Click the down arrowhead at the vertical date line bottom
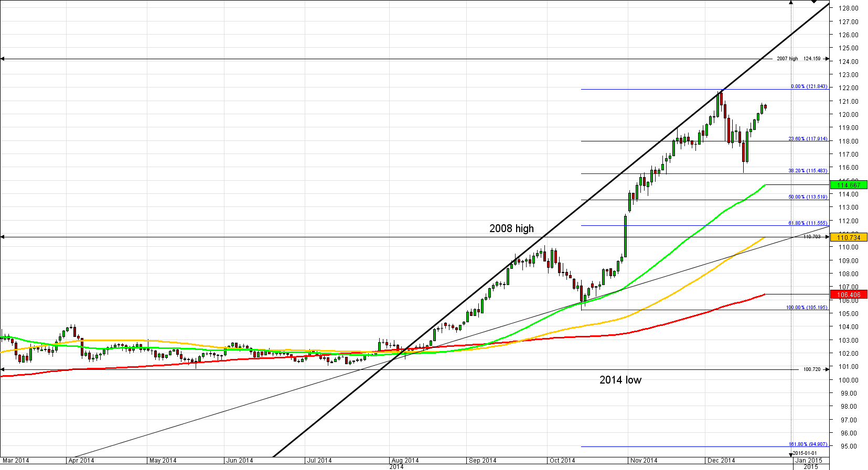 791,454
